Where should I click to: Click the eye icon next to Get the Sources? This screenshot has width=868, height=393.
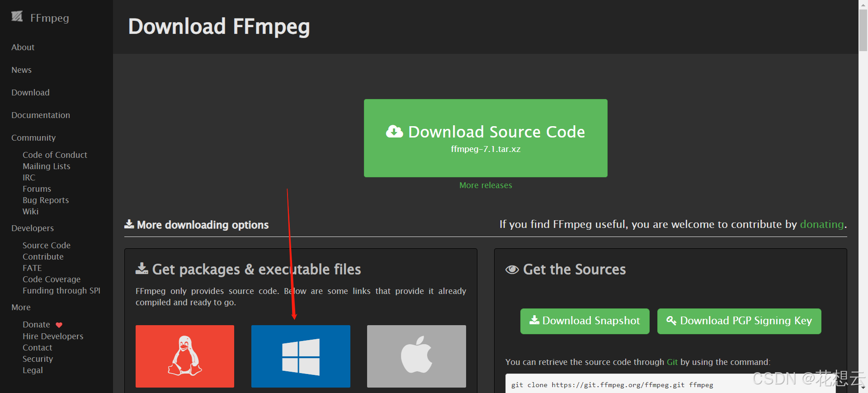point(512,270)
